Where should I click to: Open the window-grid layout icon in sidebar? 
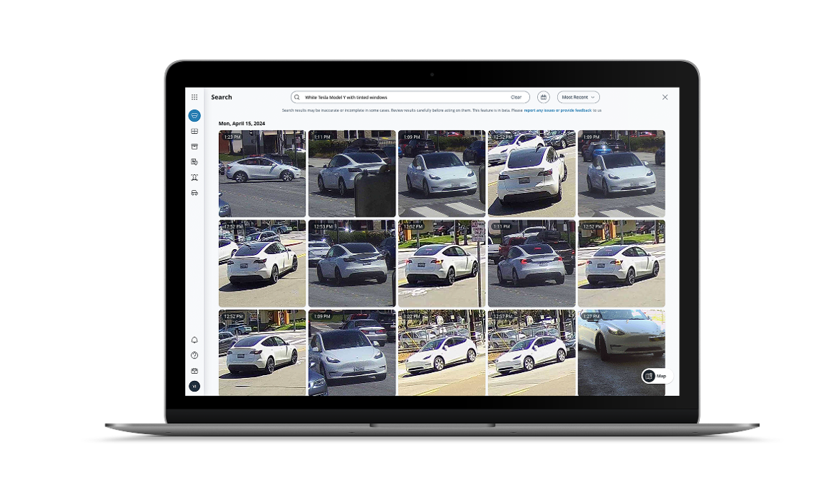pos(194,131)
